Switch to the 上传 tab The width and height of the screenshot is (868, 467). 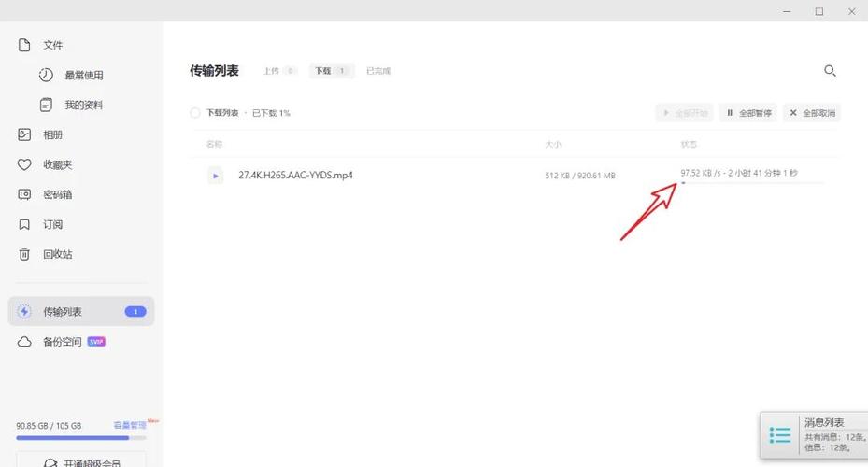[x=278, y=71]
